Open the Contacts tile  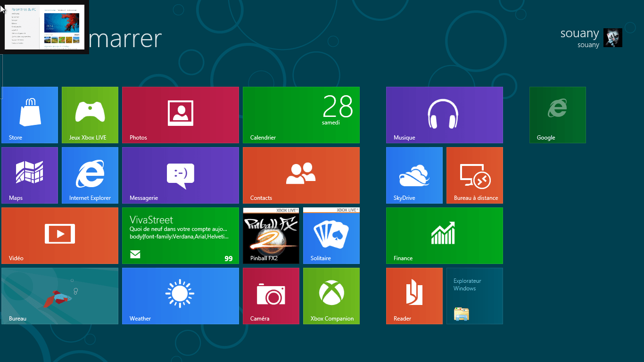click(301, 175)
